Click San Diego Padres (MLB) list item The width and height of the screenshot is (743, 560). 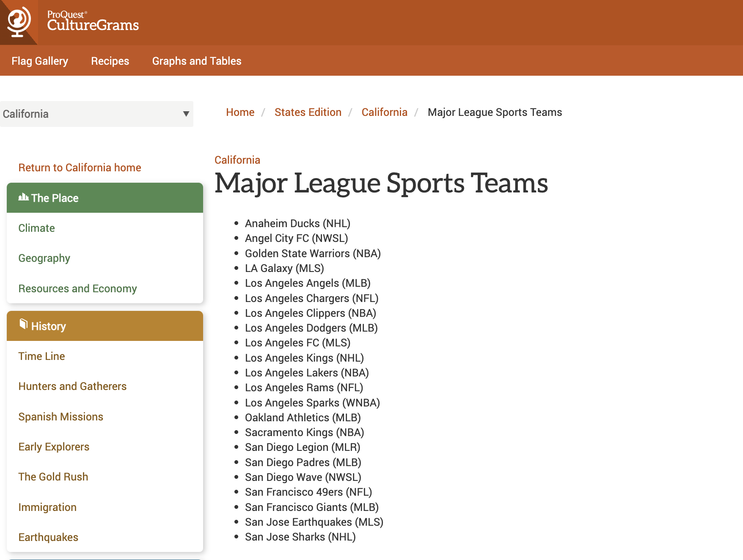303,462
